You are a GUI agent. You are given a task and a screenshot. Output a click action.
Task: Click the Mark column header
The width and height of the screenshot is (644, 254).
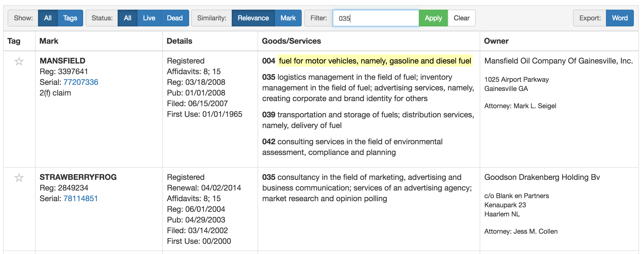pos(49,41)
